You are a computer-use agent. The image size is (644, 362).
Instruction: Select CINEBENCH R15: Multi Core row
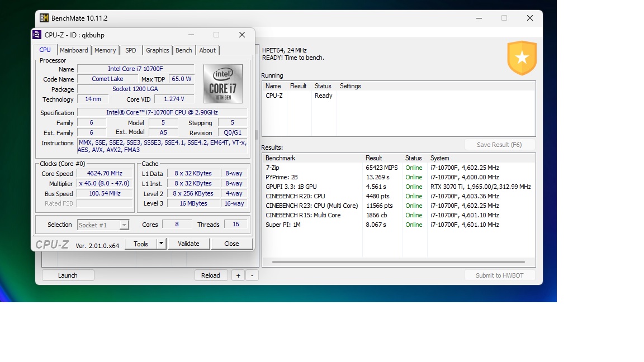[399, 215]
